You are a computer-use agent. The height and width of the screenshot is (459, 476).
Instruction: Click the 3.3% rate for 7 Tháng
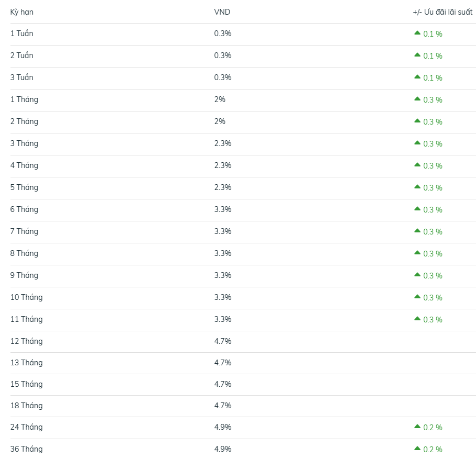(223, 231)
